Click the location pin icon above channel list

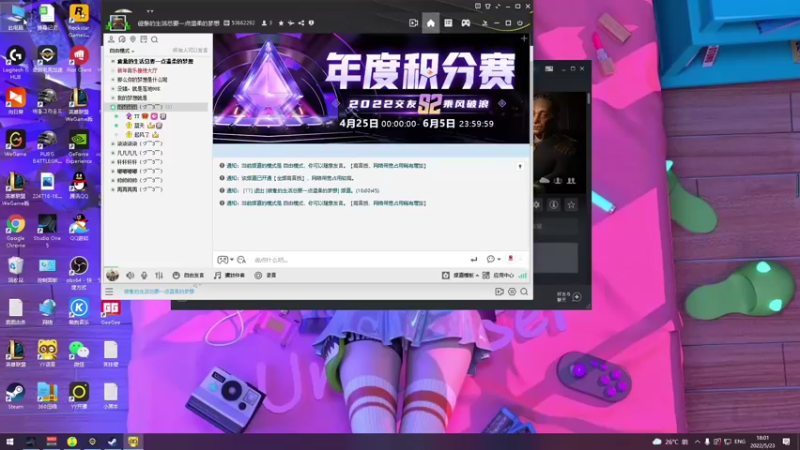(x=133, y=39)
